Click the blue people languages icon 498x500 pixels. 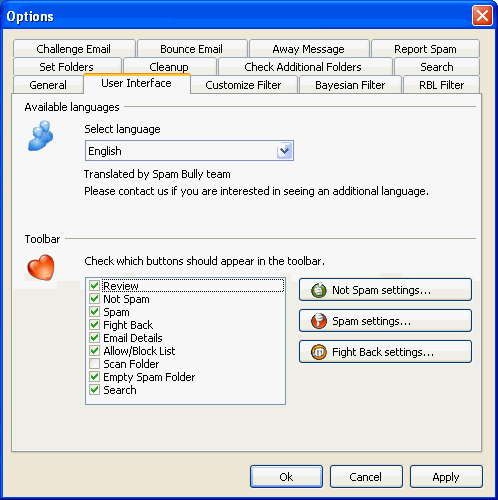click(x=41, y=136)
